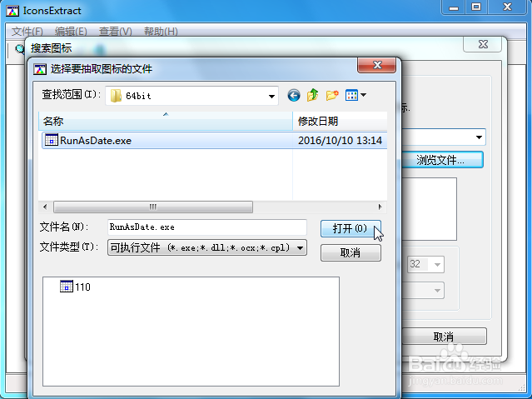This screenshot has width=532, height=399.
Task: Expand the disabled dropdown below size 32
Action: [x=437, y=291]
